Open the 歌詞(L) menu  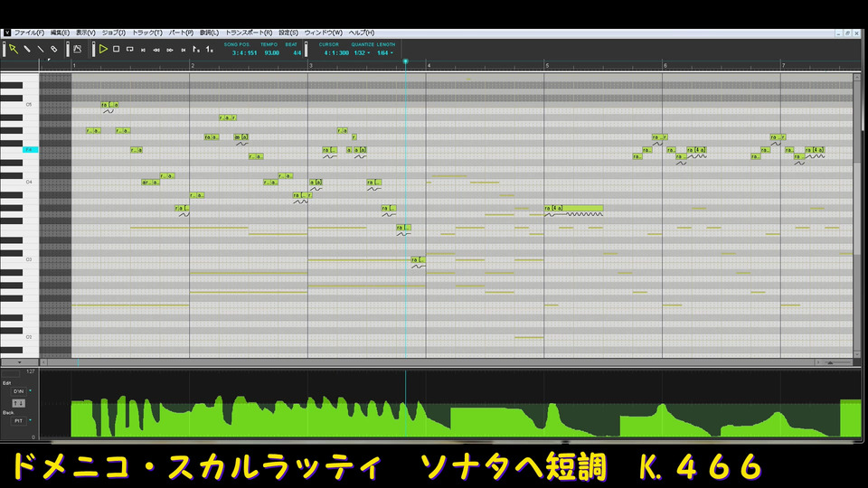click(x=209, y=33)
